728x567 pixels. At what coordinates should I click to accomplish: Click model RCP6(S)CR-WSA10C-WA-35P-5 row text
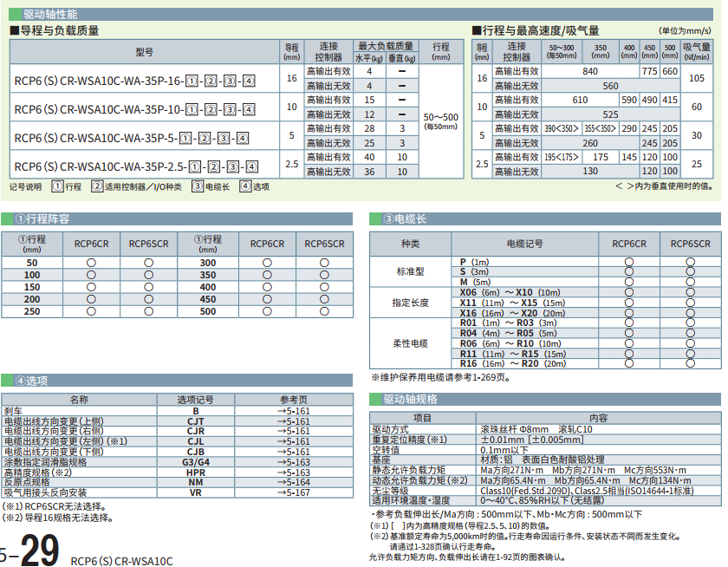tap(132, 138)
